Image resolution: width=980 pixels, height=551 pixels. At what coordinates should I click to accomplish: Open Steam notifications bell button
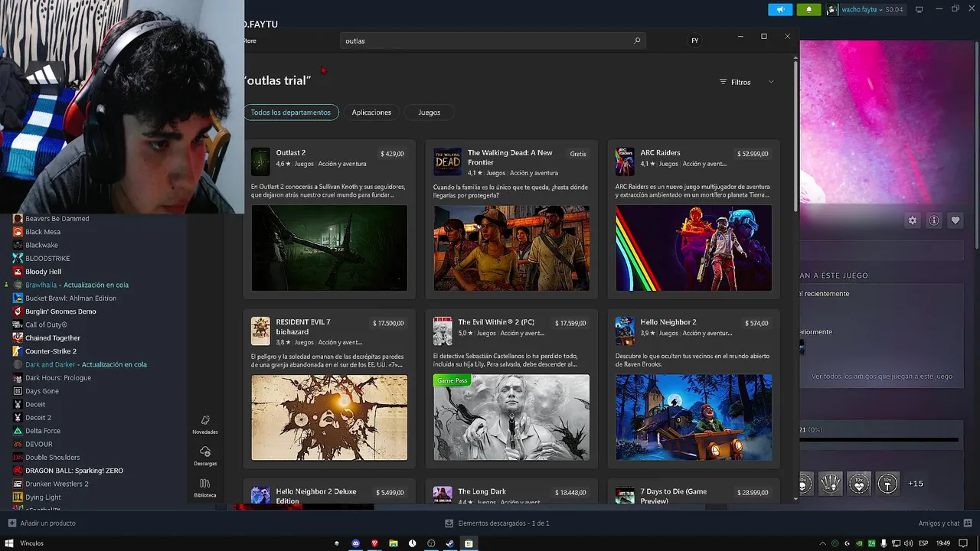[808, 9]
